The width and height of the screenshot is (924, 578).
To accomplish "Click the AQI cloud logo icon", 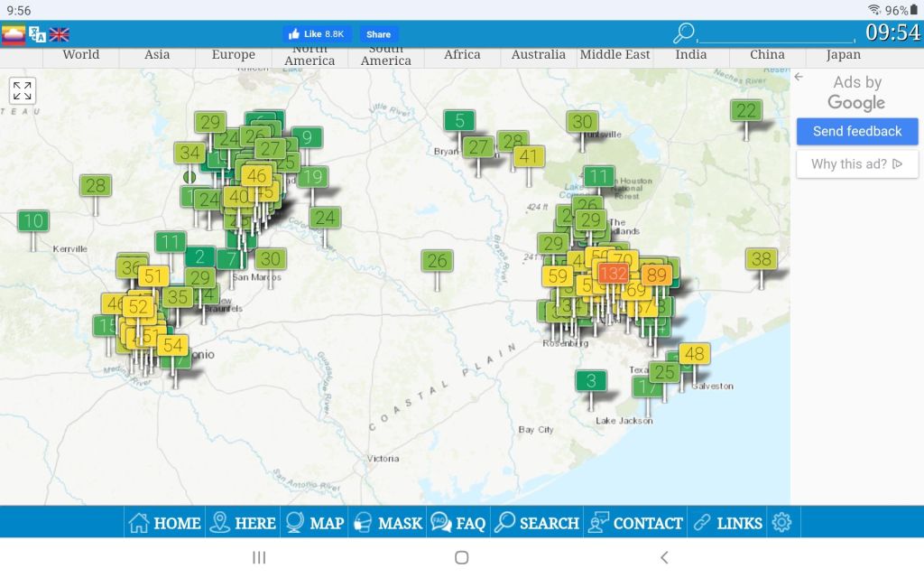I will point(14,34).
